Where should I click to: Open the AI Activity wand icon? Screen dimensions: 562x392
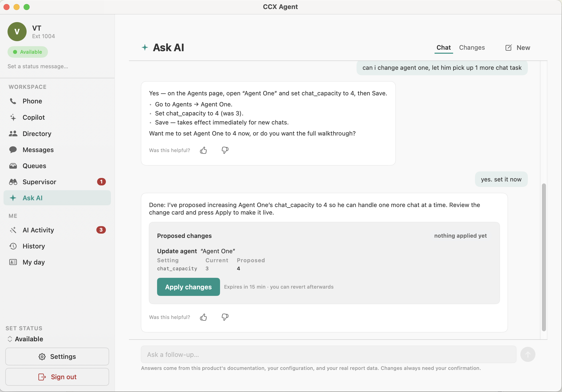click(13, 230)
